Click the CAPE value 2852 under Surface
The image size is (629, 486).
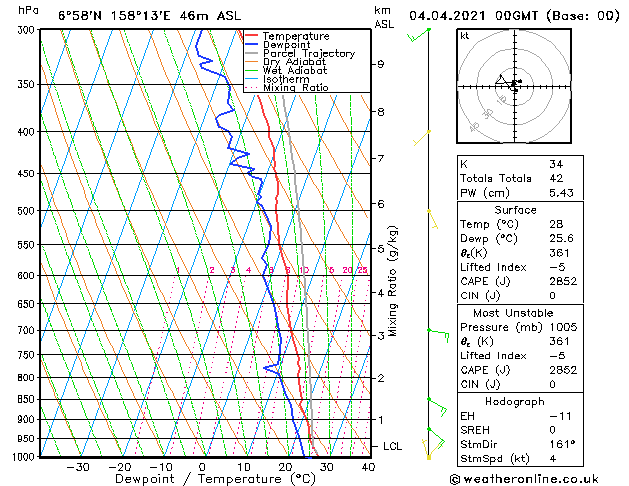coord(563,281)
